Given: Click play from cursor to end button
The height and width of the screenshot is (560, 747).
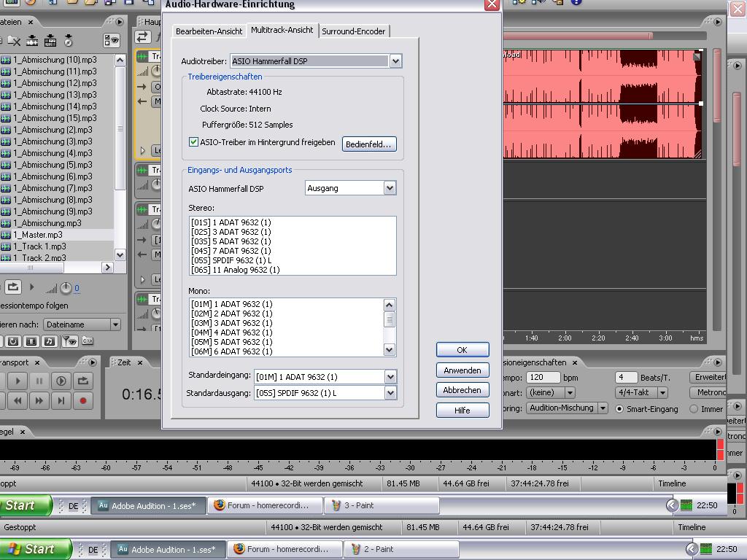Looking at the screenshot, I should click(61, 381).
